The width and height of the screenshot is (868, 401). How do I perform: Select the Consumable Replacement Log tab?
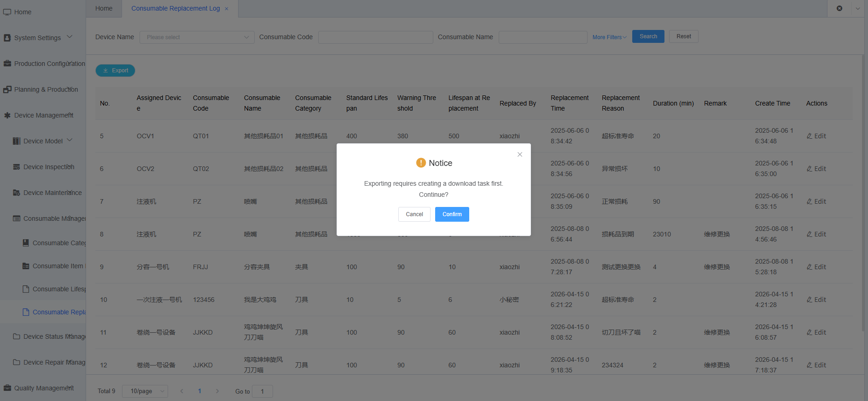(x=175, y=8)
